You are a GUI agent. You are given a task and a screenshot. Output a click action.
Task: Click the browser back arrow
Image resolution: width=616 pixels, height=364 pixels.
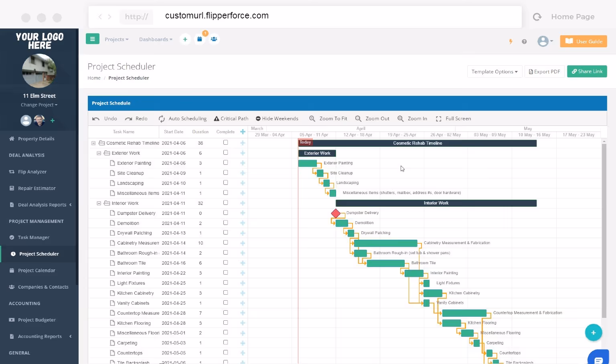pyautogui.click(x=100, y=16)
